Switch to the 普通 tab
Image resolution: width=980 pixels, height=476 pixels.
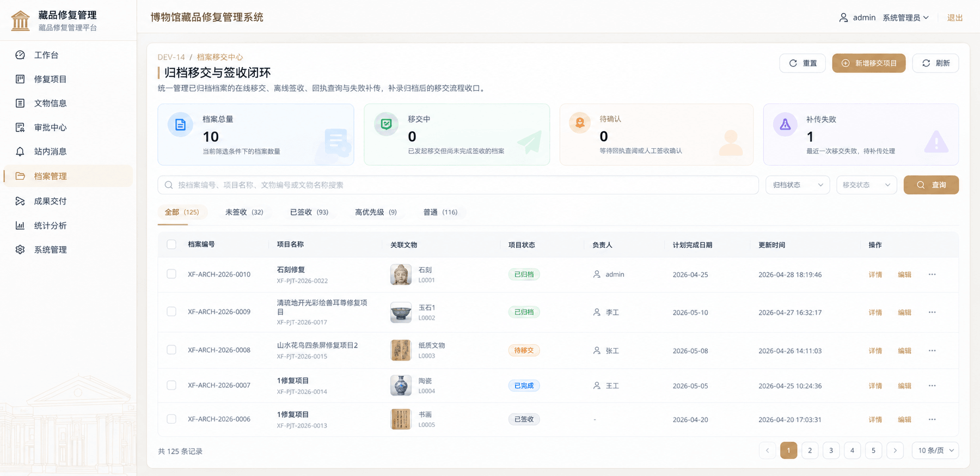440,212
